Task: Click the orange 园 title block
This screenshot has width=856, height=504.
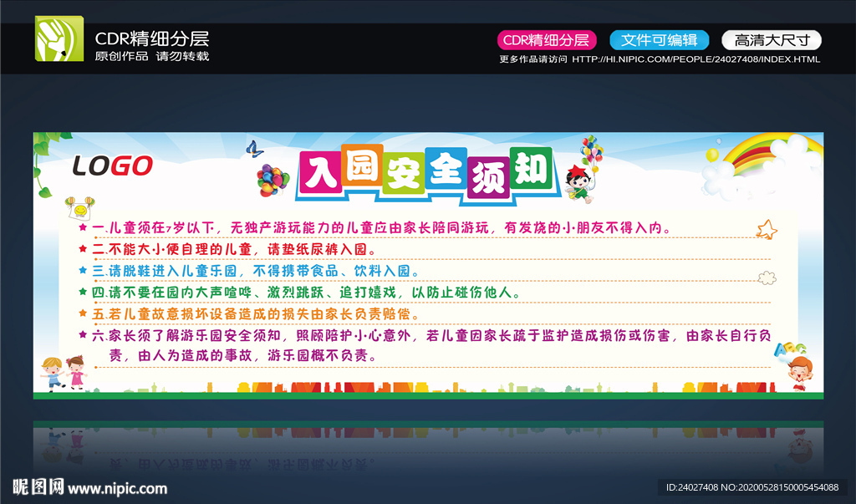Action: (363, 165)
